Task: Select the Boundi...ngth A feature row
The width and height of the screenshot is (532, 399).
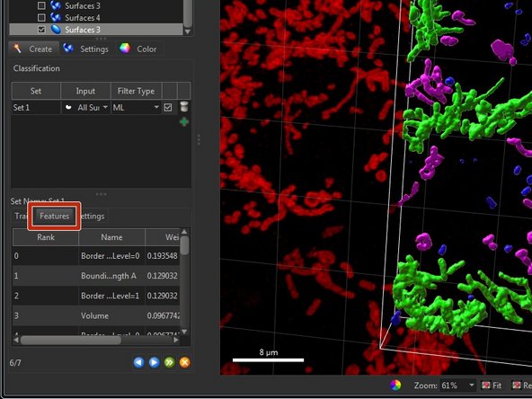Action: click(96, 276)
